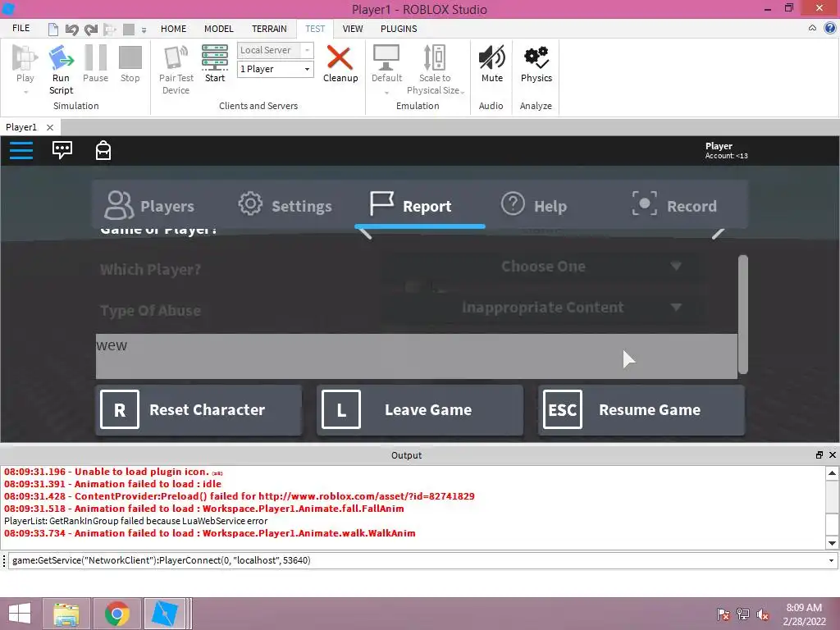This screenshot has height=630, width=840.
Task: Open Google Chrome from the taskbar
Action: point(117,614)
